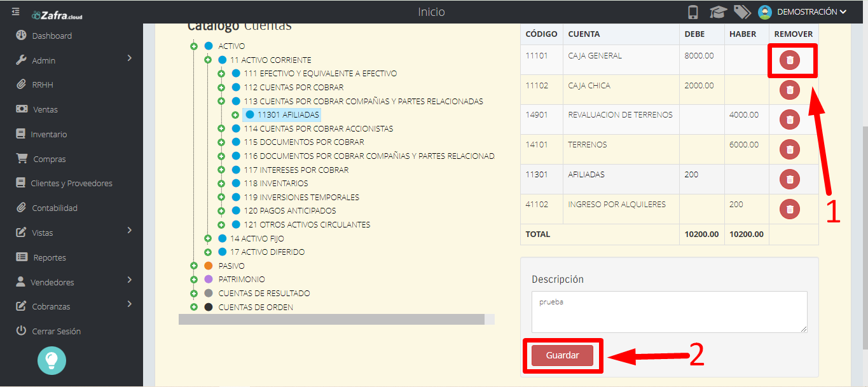Select 118 INVENTARIOS in the catalog
Screen dimensions: 868x387
click(275, 184)
